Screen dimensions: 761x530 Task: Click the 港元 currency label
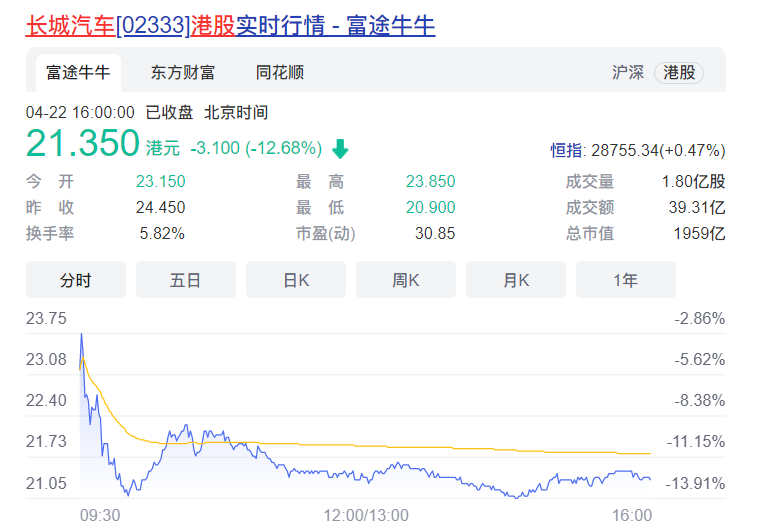click(163, 148)
